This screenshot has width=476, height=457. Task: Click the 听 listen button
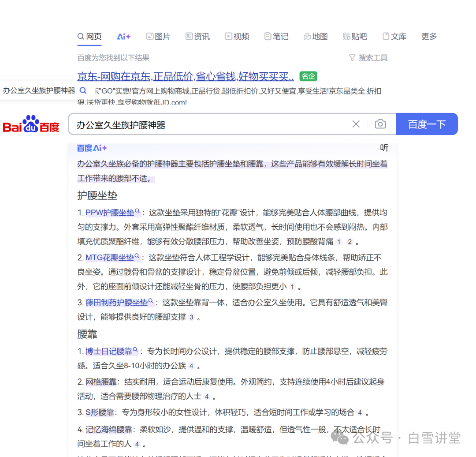point(384,148)
